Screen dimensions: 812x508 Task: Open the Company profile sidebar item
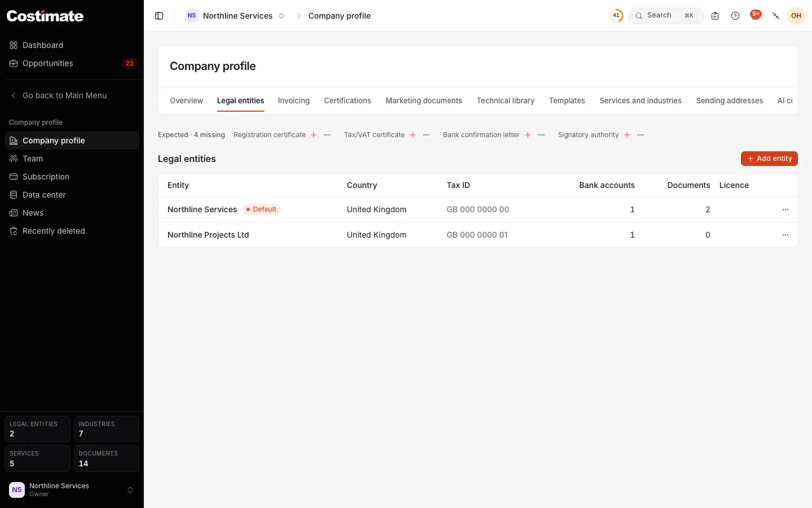(72, 141)
